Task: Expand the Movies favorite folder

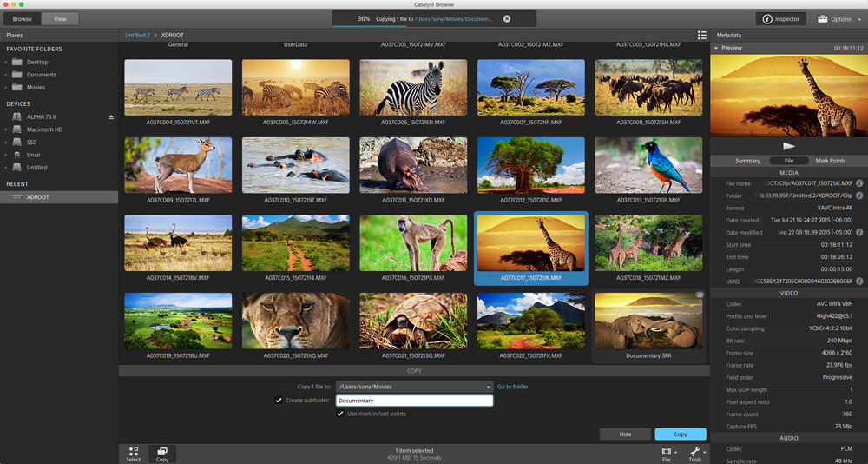Action: [x=6, y=87]
